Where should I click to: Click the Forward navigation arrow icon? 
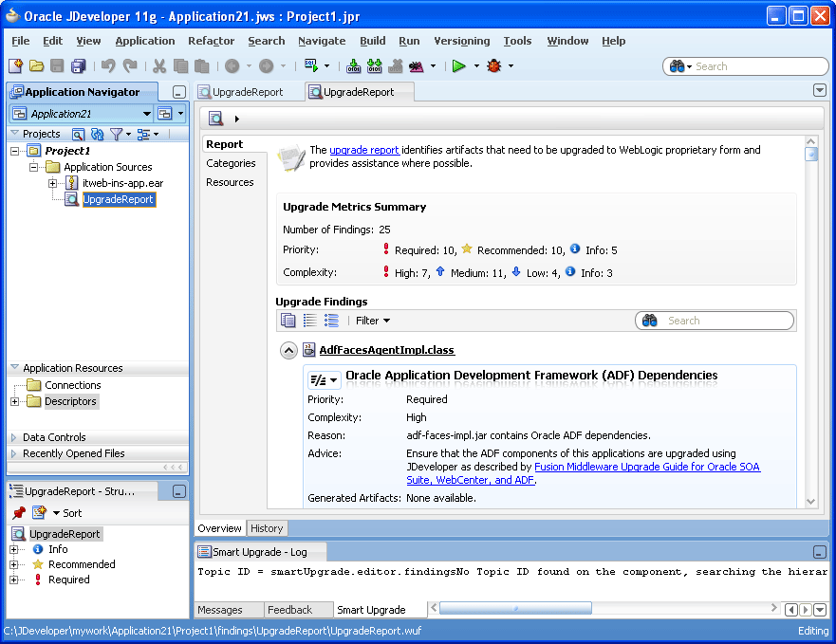point(266,66)
